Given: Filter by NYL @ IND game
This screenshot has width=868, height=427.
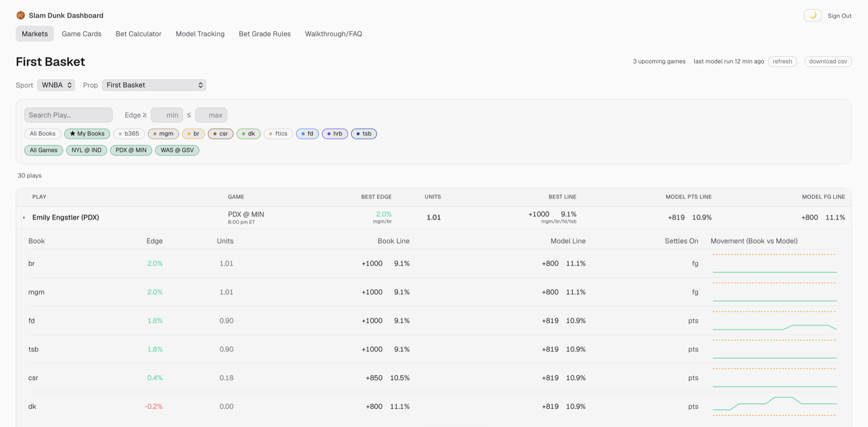Looking at the screenshot, I should point(86,150).
